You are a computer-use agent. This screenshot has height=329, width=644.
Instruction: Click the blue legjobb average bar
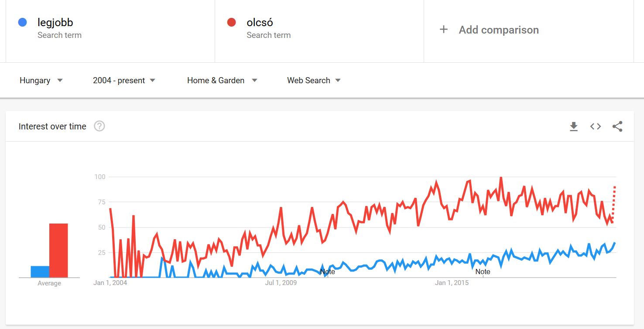point(40,272)
